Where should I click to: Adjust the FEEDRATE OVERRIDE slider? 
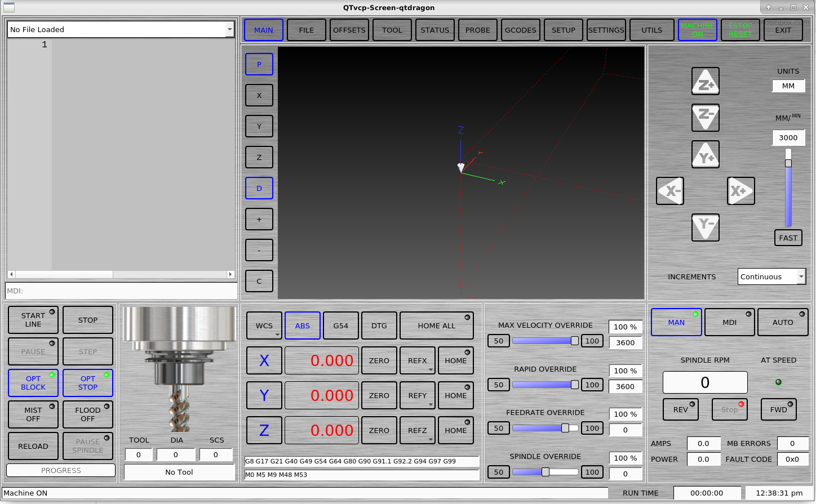coord(546,428)
